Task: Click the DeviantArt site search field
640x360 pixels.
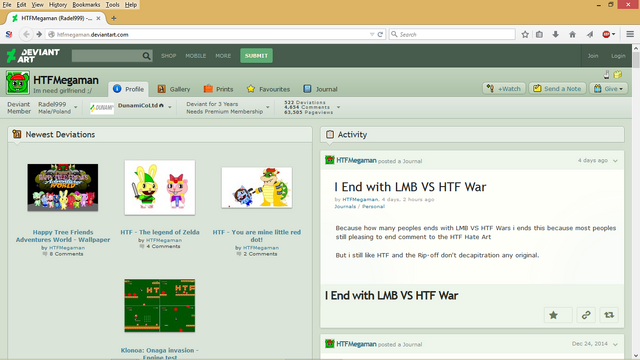Action: pos(107,56)
